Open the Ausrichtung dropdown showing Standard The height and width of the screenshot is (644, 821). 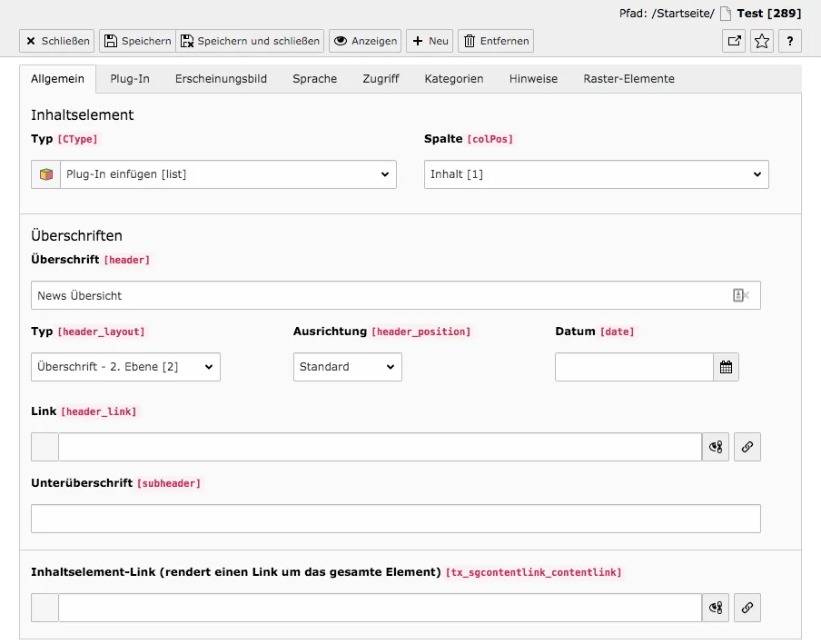coord(347,366)
